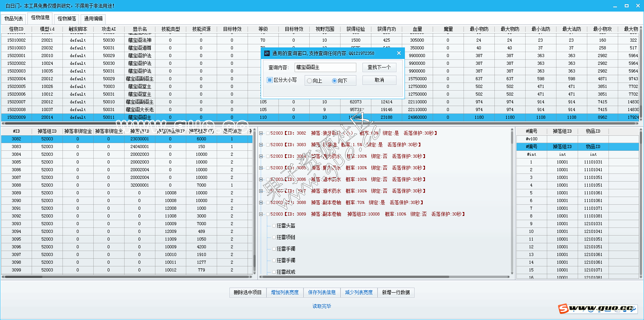The width and height of the screenshot is (644, 320).
Task: Check the 狂雷头盔 tree item checkbox
Action: pyautogui.click(x=274, y=226)
